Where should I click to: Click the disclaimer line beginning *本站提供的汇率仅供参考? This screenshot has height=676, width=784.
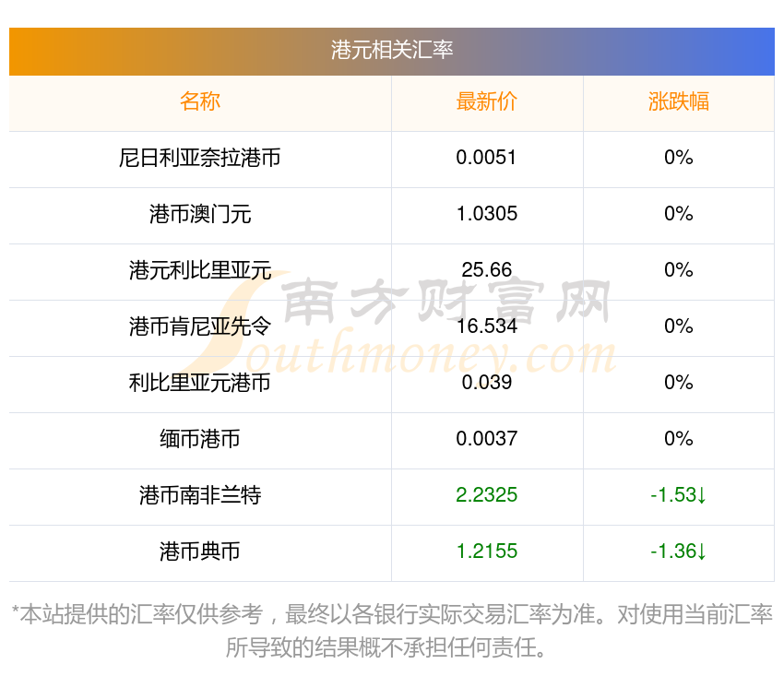click(391, 614)
